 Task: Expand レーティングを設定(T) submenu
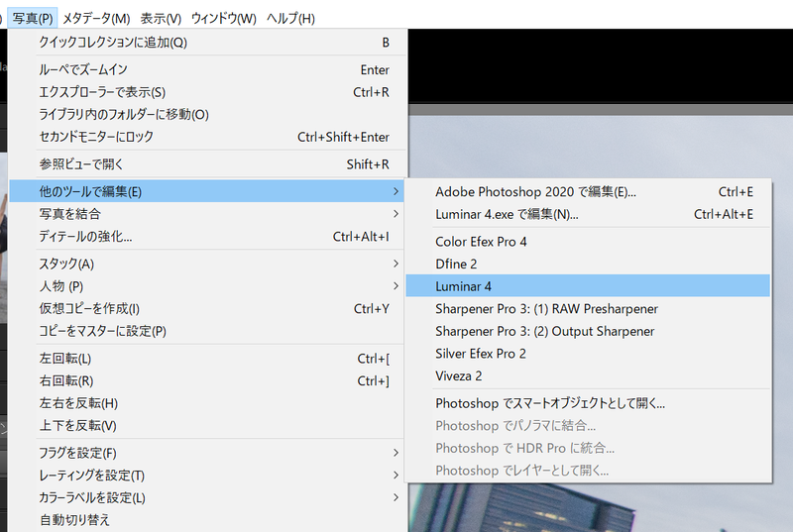[206, 475]
